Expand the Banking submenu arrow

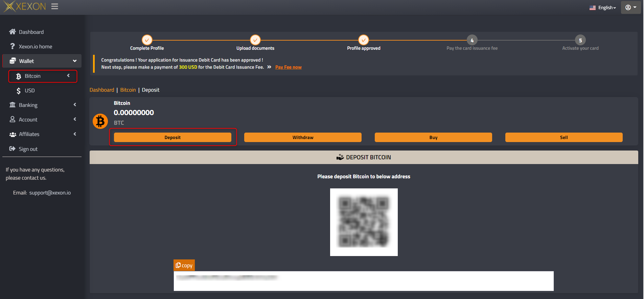(75, 105)
